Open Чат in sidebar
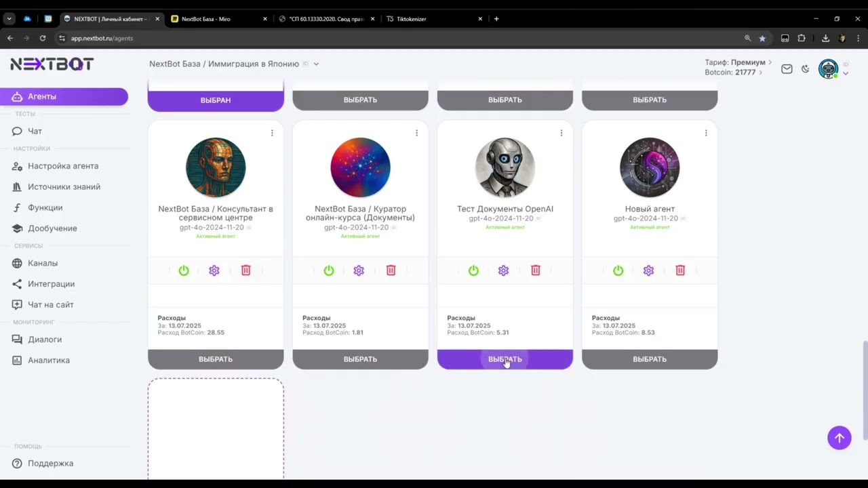This screenshot has width=868, height=488. (35, 131)
